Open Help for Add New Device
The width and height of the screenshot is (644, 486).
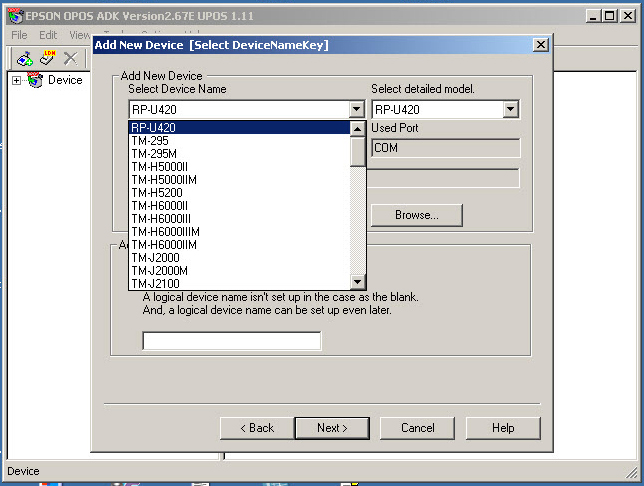(x=503, y=428)
